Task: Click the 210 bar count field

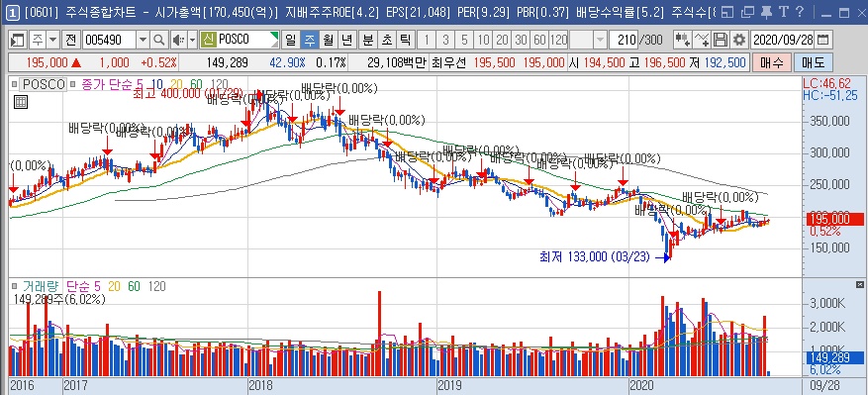Action: pyautogui.click(x=623, y=40)
